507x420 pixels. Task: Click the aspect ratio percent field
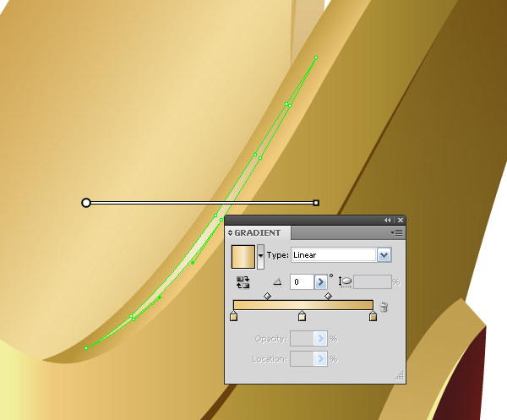[x=373, y=282]
